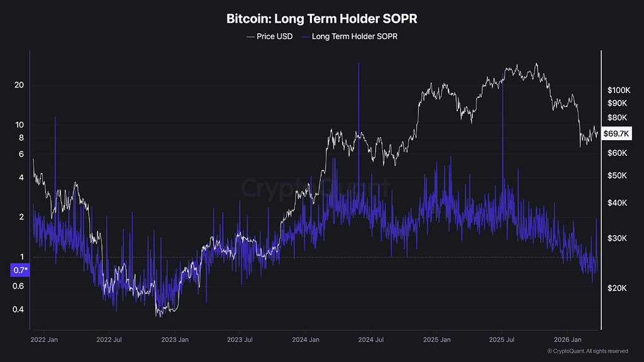Image resolution: width=644 pixels, height=362 pixels.
Task: Click the CryptoQuant copyright notice
Action: coord(588,351)
